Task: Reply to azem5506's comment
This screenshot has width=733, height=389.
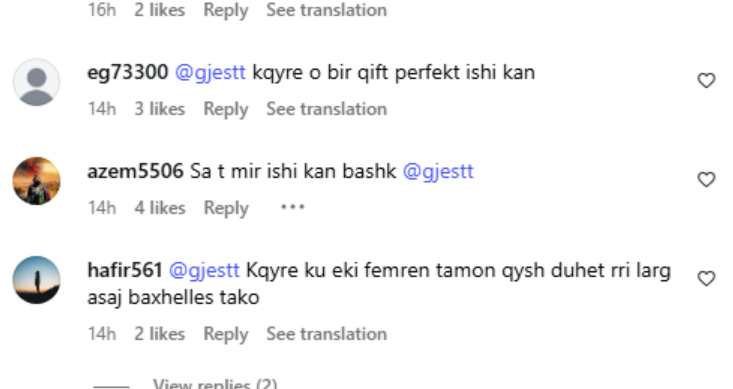Action: tap(226, 208)
